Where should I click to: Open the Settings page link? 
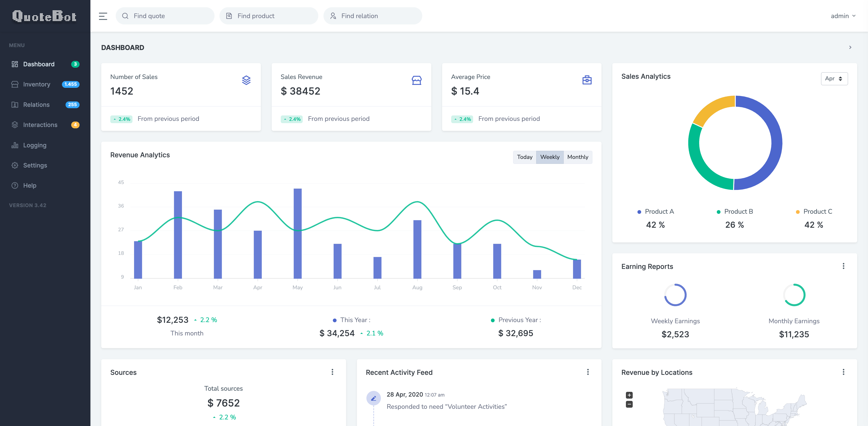35,165
